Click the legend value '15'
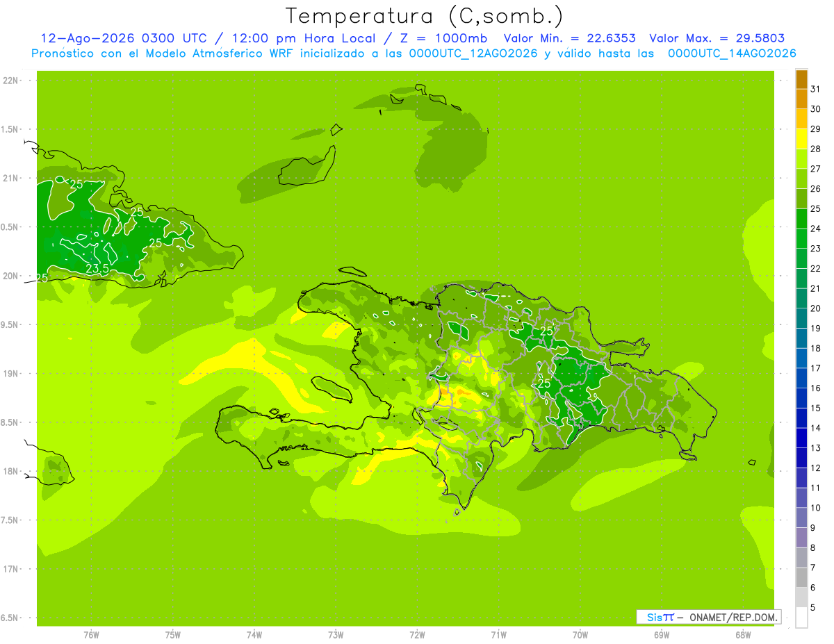834x644 pixels. pos(816,408)
